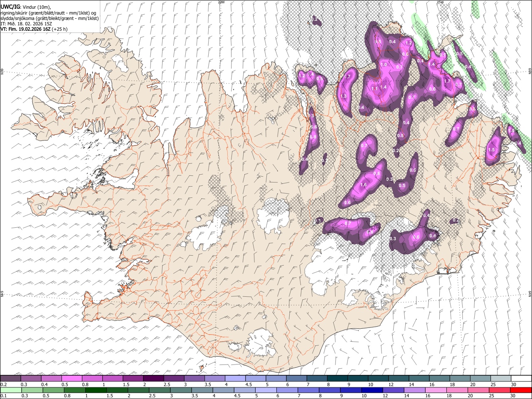
Task: Click lower legend swatch between 3 and 3.5
Action: pyautogui.click(x=181, y=390)
